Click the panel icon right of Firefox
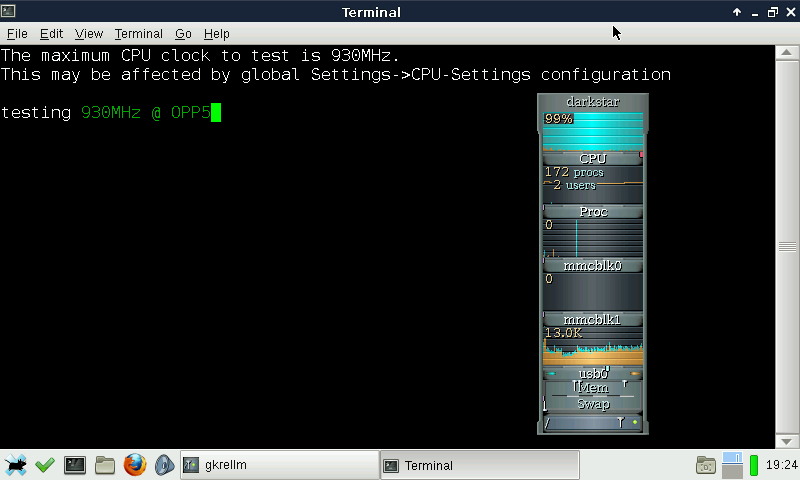This screenshot has width=800, height=480. coord(164,465)
